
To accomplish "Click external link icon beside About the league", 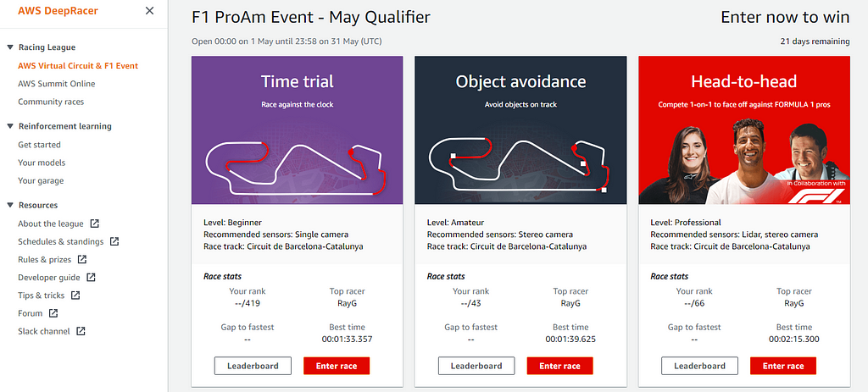I will (95, 224).
